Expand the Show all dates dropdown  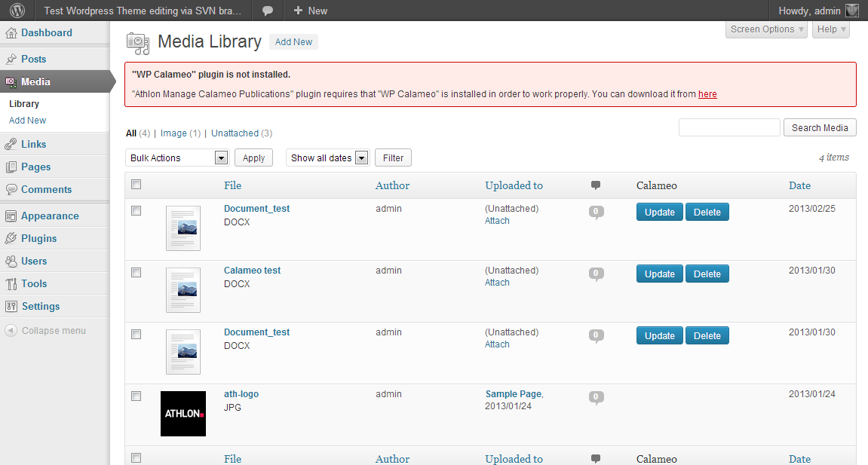click(327, 158)
